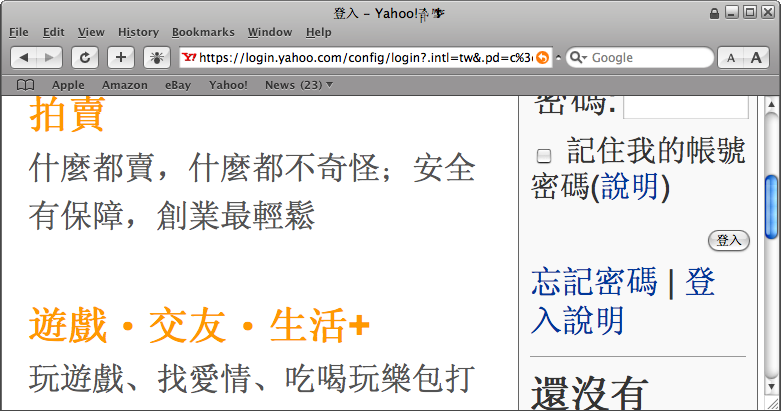The image size is (781, 411).
Task: Click the lock icon in title bar
Action: click(714, 13)
